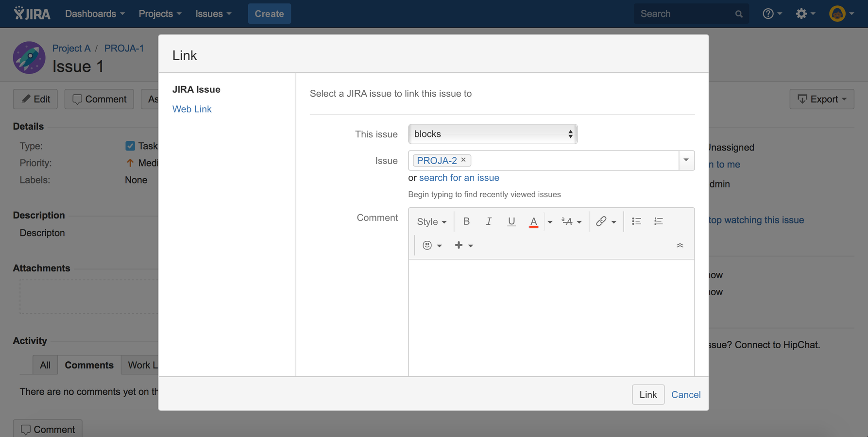This screenshot has width=868, height=437.
Task: Click the Project A rocket avatar
Action: (x=29, y=57)
